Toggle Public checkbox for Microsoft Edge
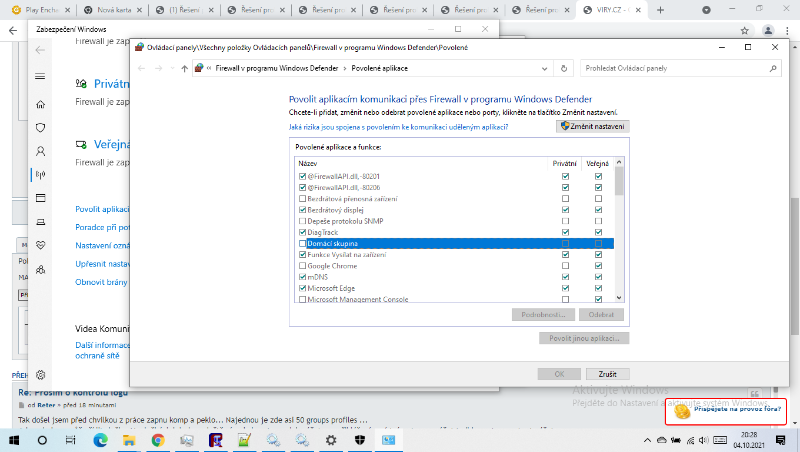This screenshot has width=800, height=452. (x=598, y=288)
